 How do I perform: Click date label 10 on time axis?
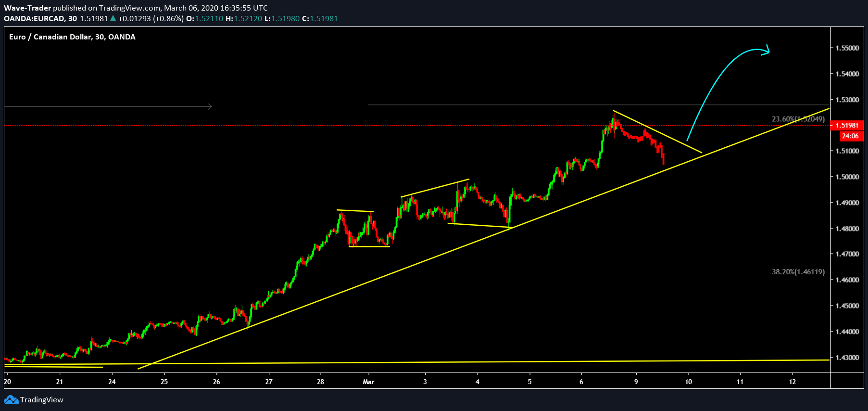pos(689,382)
